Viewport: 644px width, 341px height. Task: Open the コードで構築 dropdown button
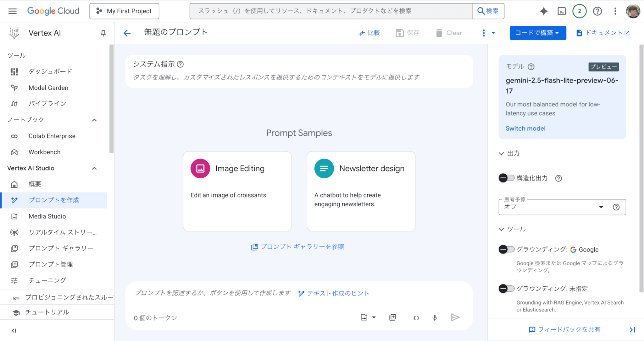click(x=538, y=33)
